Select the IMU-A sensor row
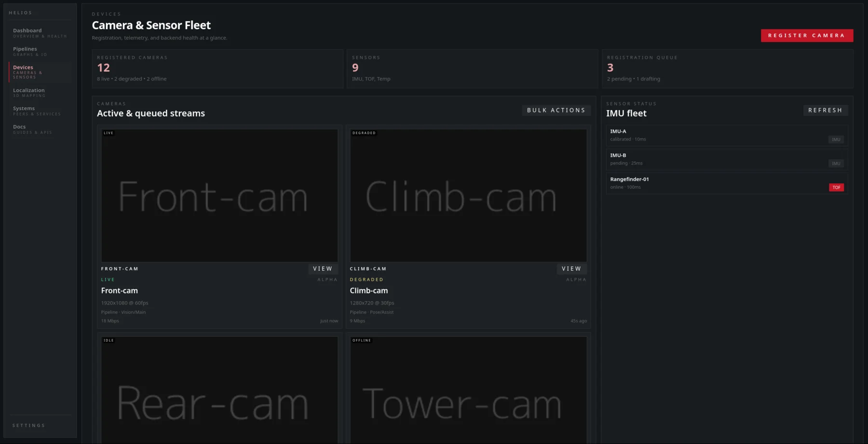This screenshot has height=444, width=868. coord(727,136)
